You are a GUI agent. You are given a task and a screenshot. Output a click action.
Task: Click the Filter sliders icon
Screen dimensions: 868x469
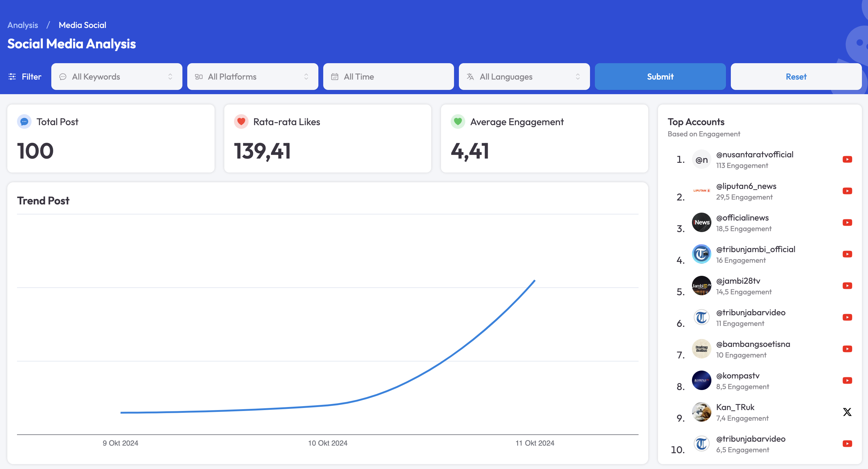12,77
